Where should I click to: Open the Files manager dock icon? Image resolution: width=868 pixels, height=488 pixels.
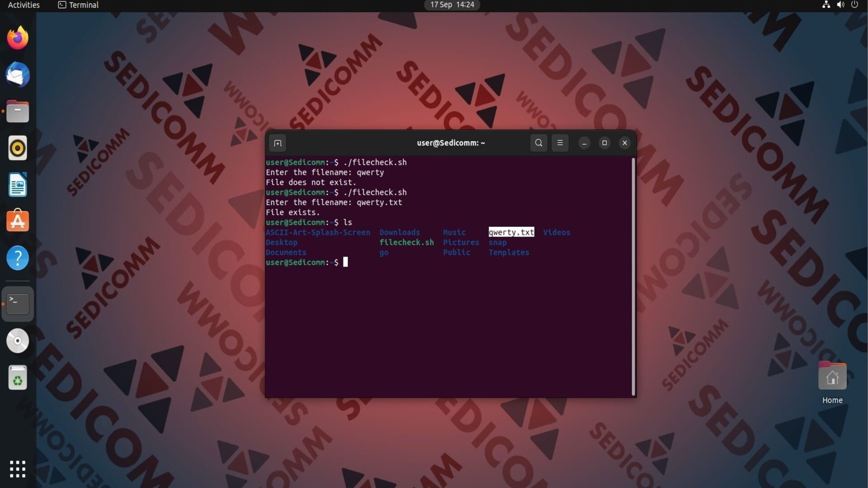18,112
